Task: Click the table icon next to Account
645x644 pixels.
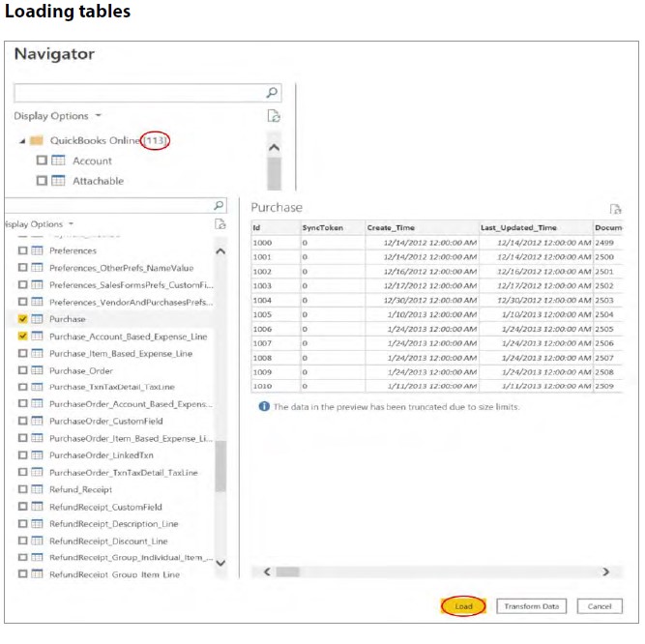Action: 58,161
